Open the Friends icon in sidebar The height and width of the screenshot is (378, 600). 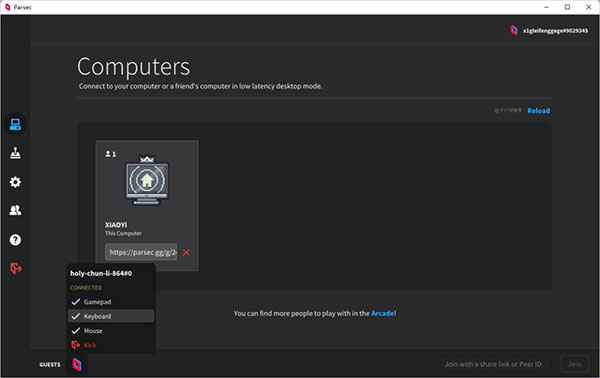point(15,210)
